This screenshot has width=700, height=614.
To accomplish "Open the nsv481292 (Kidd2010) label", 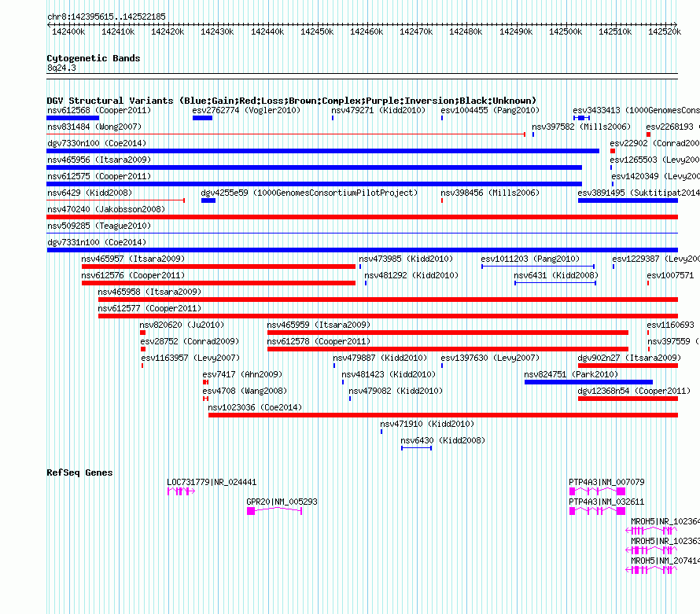I will coord(411,275).
